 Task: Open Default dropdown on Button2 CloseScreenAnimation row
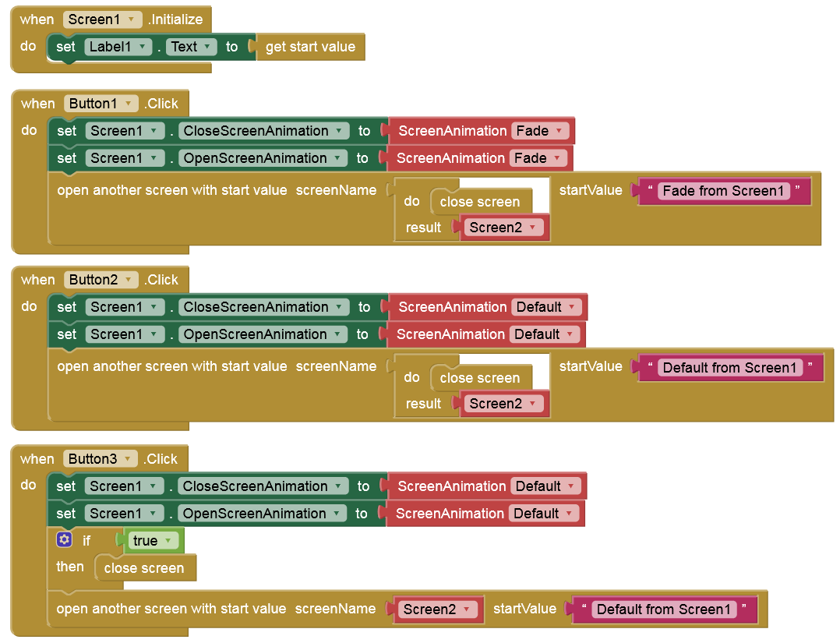point(546,307)
